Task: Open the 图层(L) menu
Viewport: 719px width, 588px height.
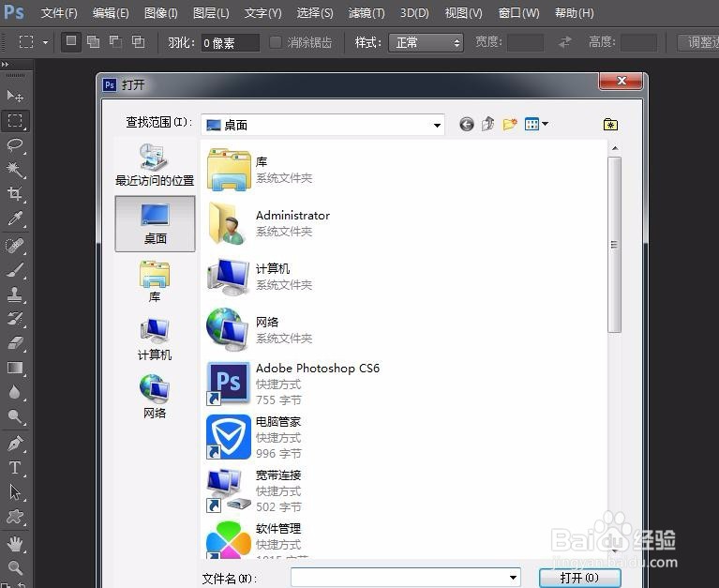Action: click(x=211, y=13)
